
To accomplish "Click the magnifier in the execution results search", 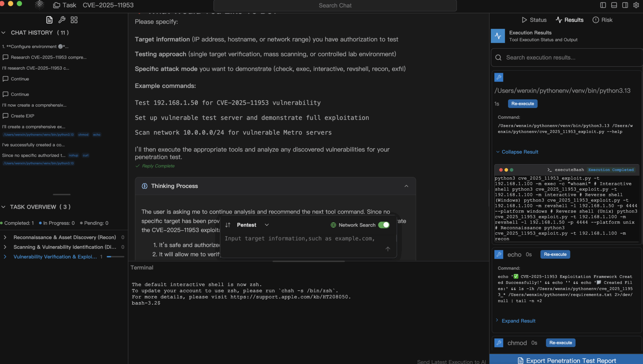I will tap(499, 57).
